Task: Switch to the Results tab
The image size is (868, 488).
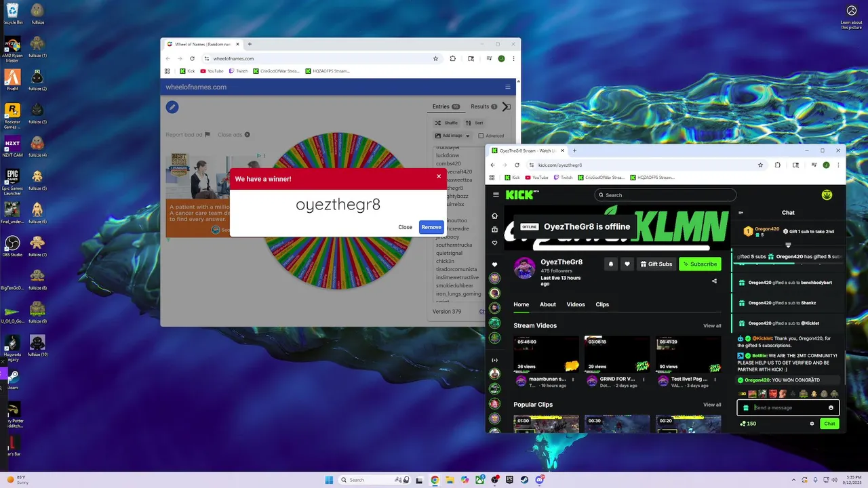Action: pos(484,106)
